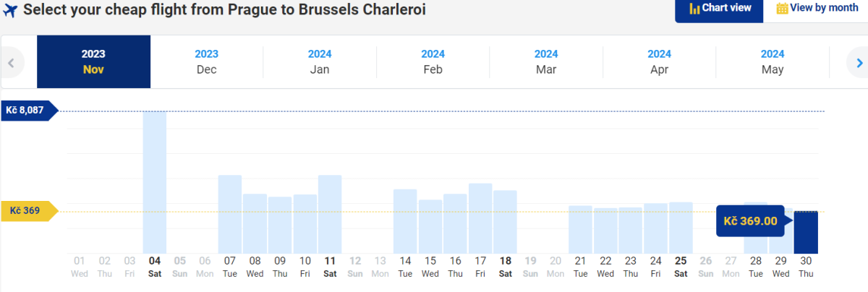Click the right arrow to show later months
The height and width of the screenshot is (292, 868).
pyautogui.click(x=855, y=62)
